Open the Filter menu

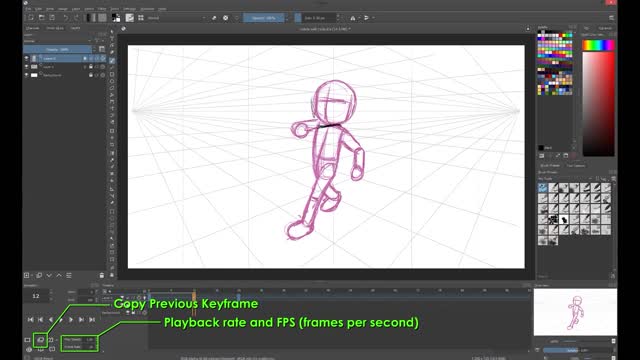[102, 9]
